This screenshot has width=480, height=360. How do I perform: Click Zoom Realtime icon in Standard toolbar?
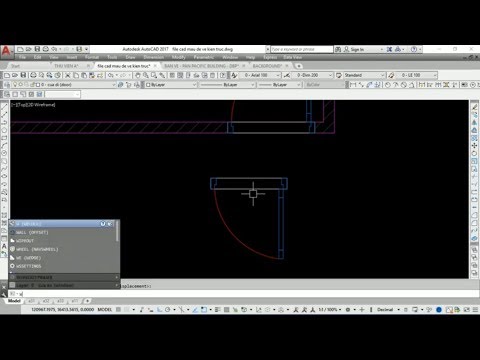146,75
